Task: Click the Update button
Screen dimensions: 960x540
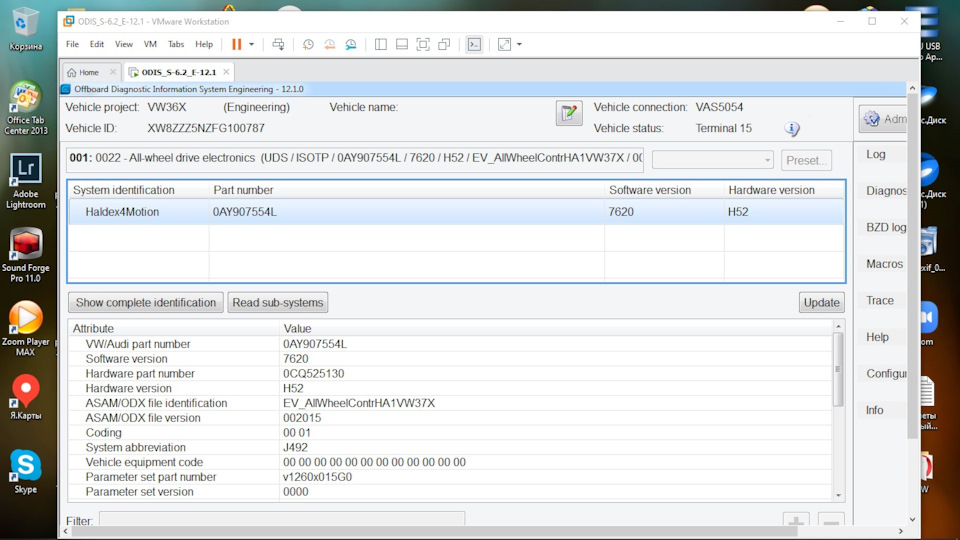Action: coord(822,302)
